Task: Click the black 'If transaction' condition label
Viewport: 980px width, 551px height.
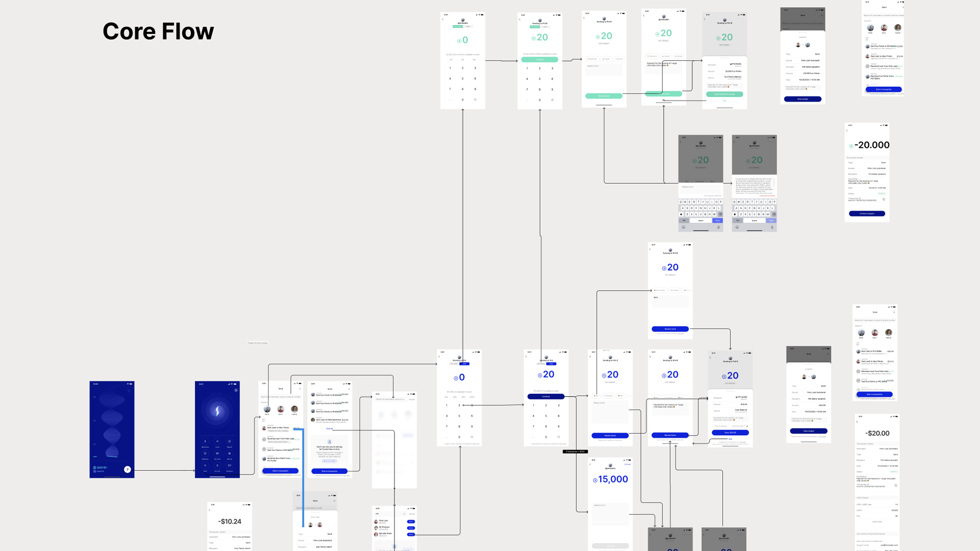Action: pos(575,452)
